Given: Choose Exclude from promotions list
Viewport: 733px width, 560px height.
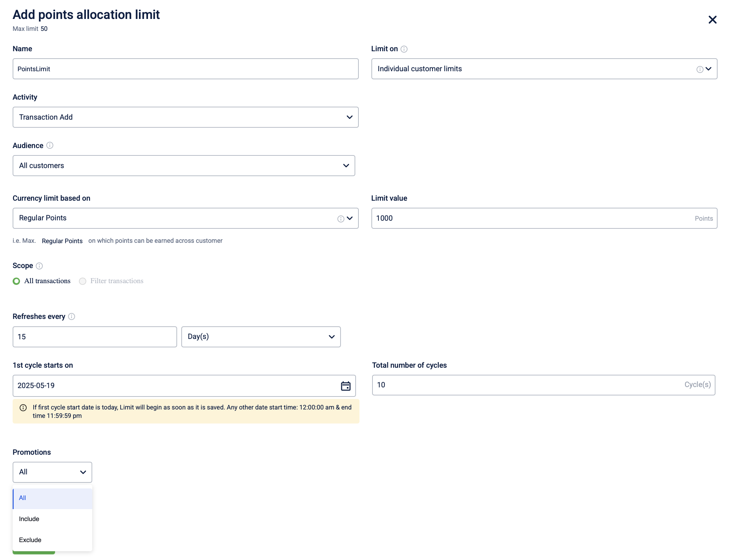Looking at the screenshot, I should point(30,540).
